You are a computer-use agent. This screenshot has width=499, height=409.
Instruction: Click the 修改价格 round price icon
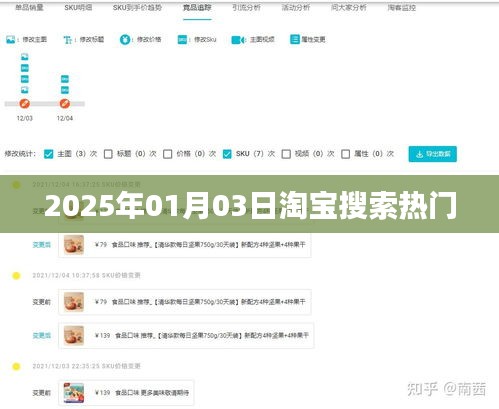coord(125,40)
